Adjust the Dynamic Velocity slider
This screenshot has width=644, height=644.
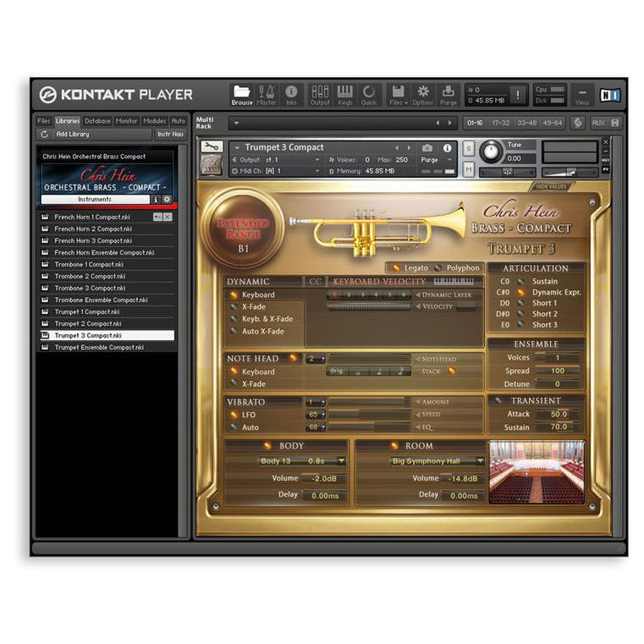click(369, 306)
